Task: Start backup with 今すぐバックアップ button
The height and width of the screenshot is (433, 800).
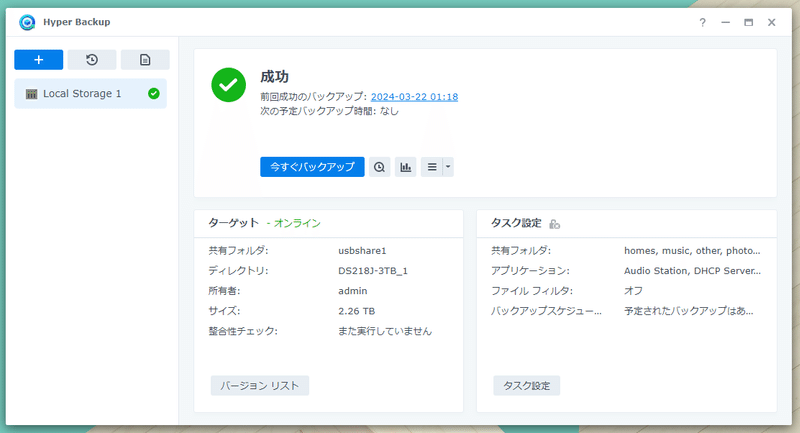Action: tap(312, 167)
